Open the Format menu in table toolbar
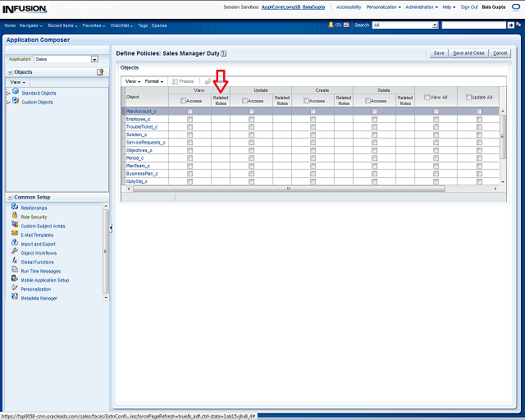The width and height of the screenshot is (525, 420). pos(153,81)
